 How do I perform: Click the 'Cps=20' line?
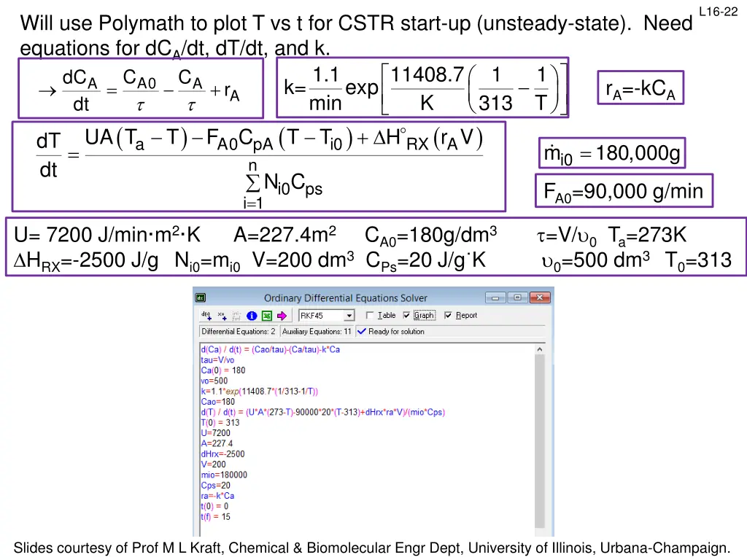(x=215, y=486)
